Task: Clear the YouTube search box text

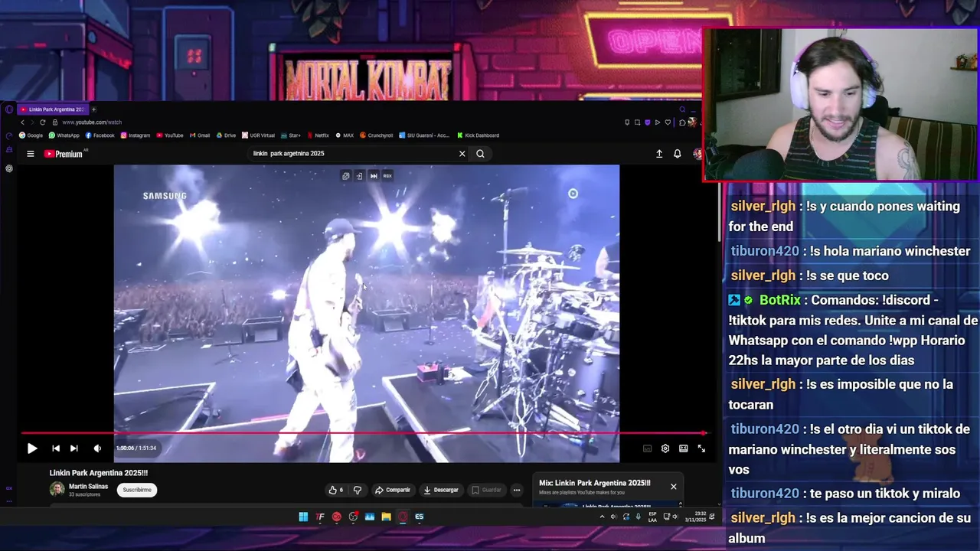Action: coord(462,154)
